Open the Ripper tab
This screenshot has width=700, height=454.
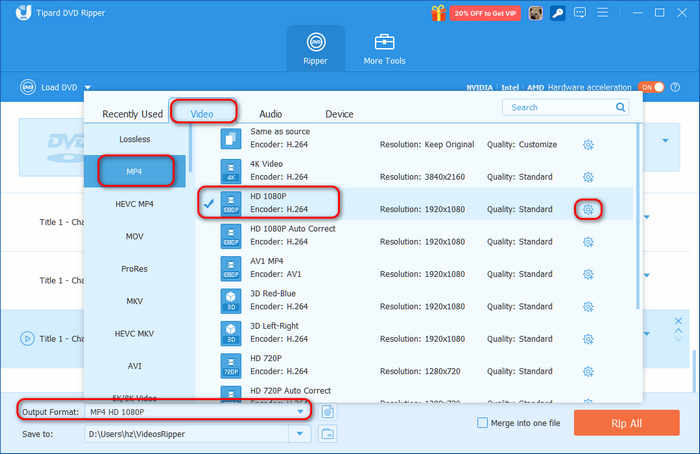click(x=316, y=48)
